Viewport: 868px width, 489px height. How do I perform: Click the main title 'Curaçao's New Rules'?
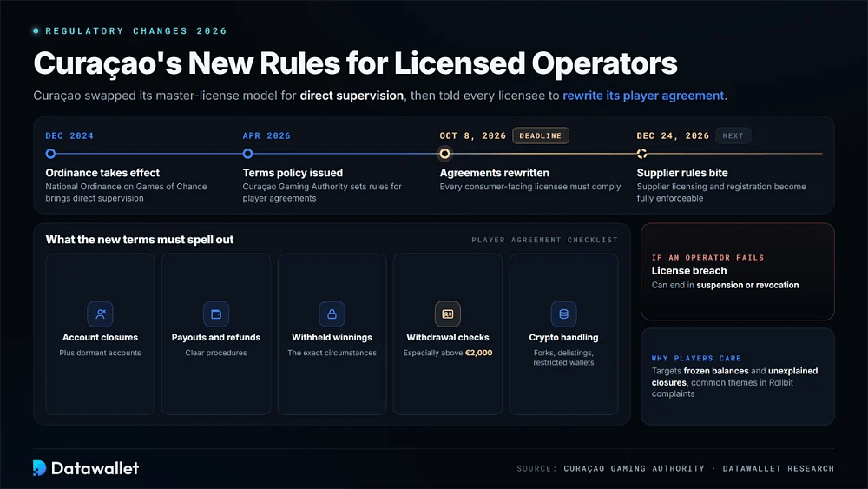[x=355, y=63]
